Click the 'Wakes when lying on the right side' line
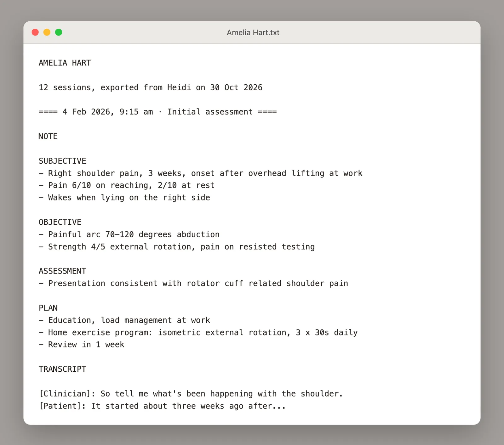The width and height of the screenshot is (504, 445). click(x=124, y=198)
